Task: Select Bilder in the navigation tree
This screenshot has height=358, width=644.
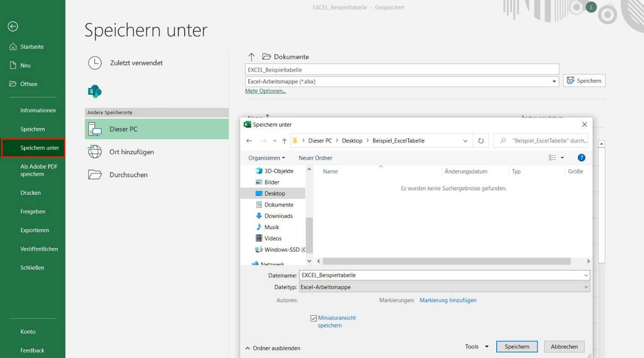Action: (268, 182)
